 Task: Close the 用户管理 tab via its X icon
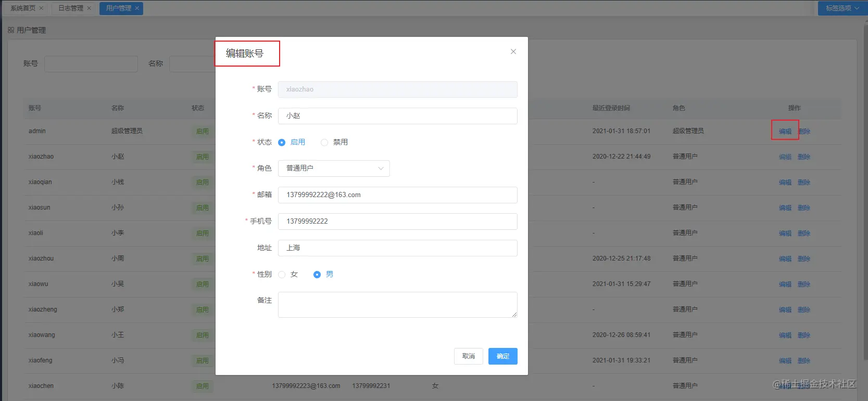click(x=137, y=8)
